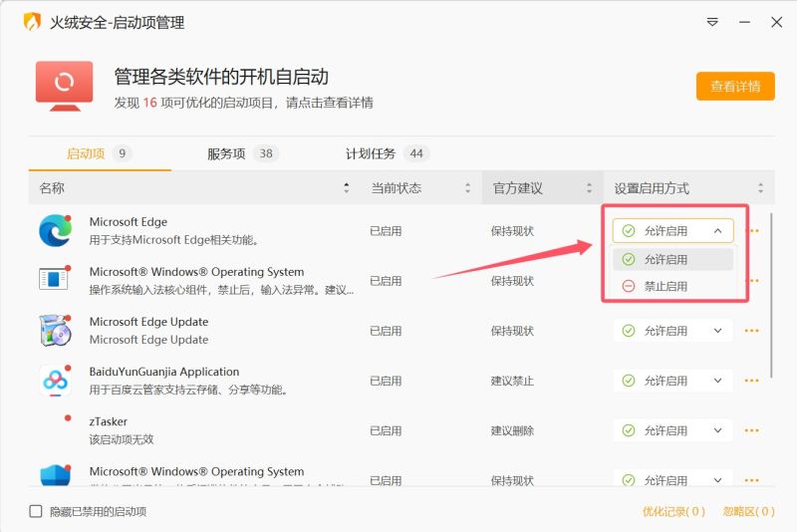The image size is (797, 532).
Task: Open 忽略区(0) link
Action: [749, 511]
